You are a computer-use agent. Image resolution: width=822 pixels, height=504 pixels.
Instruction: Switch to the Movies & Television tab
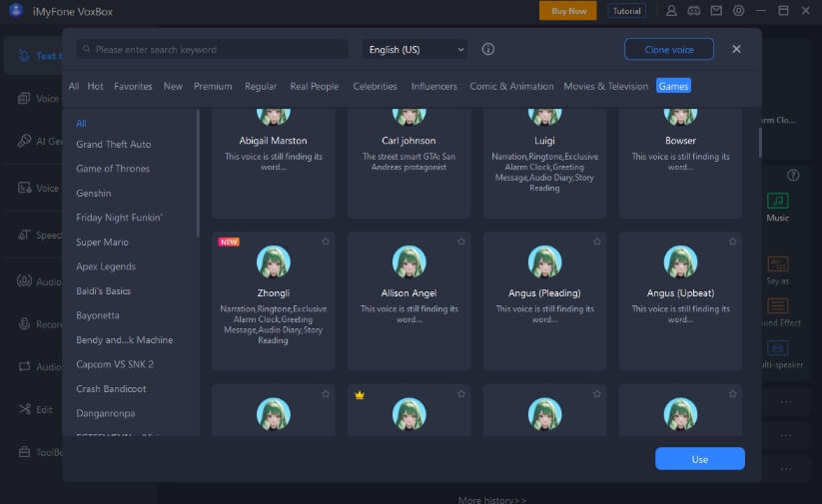pos(606,86)
